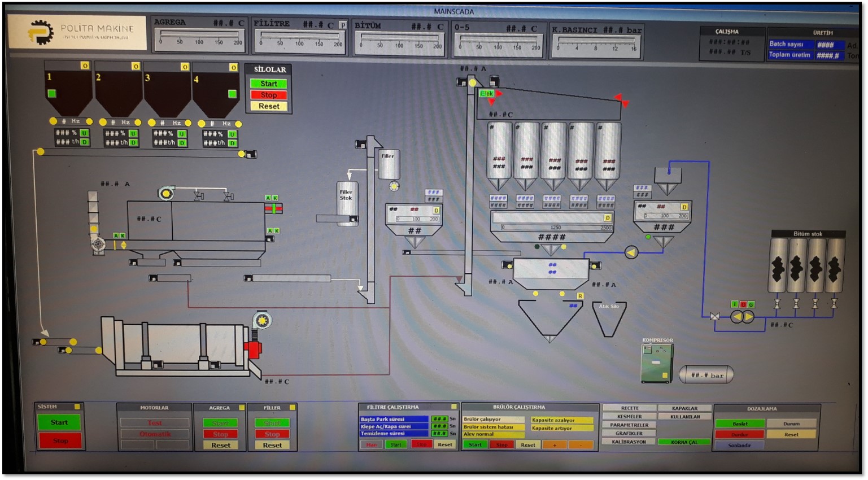Select the bitumen pump between mixer and weigh hopper

tap(631, 252)
